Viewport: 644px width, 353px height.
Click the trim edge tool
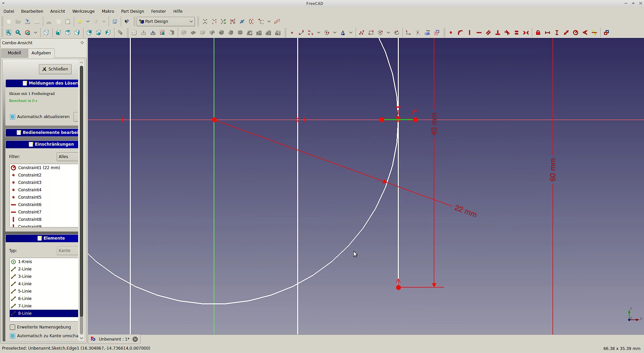coord(418,33)
